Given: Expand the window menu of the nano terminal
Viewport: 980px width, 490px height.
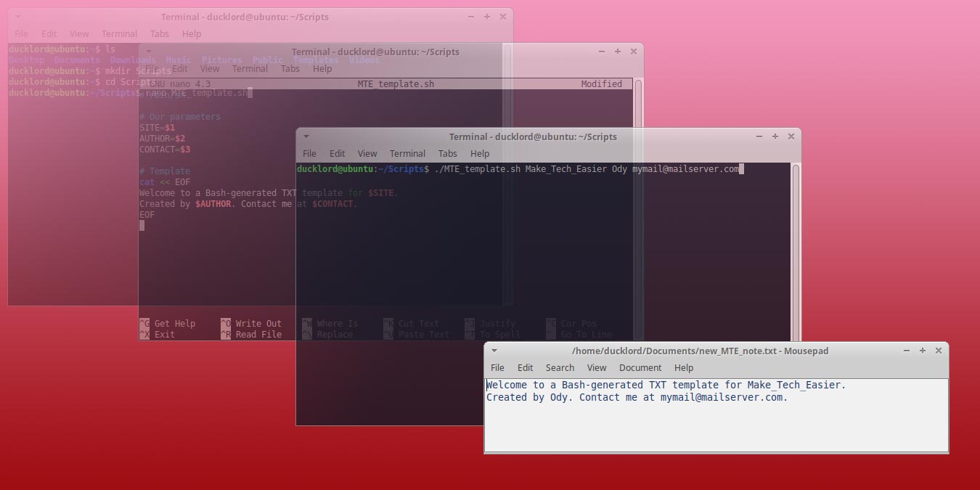Looking at the screenshot, I should [x=148, y=52].
